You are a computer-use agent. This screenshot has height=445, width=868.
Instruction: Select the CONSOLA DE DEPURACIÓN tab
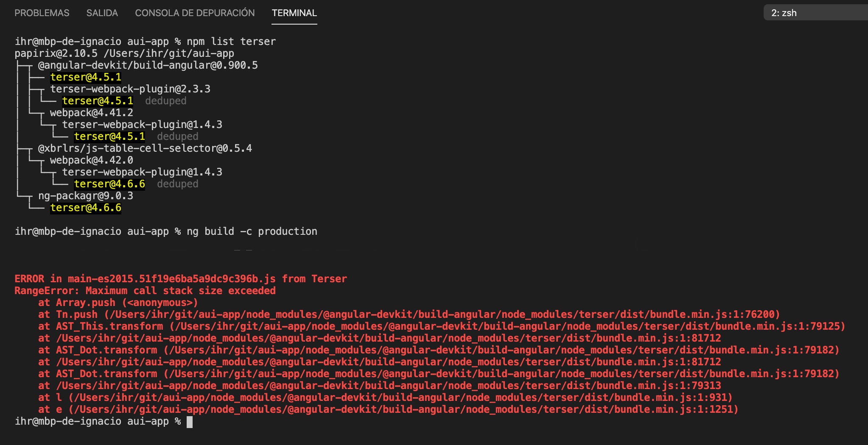(194, 13)
